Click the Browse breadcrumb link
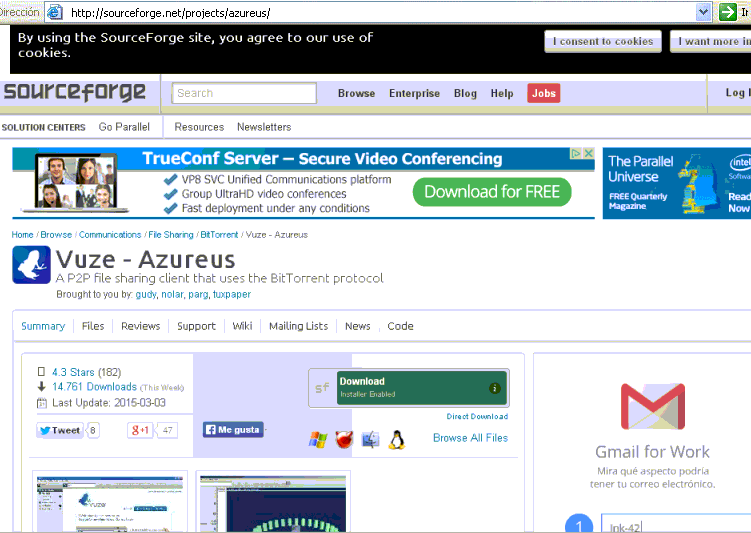The height and width of the screenshot is (533, 751). coord(56,235)
